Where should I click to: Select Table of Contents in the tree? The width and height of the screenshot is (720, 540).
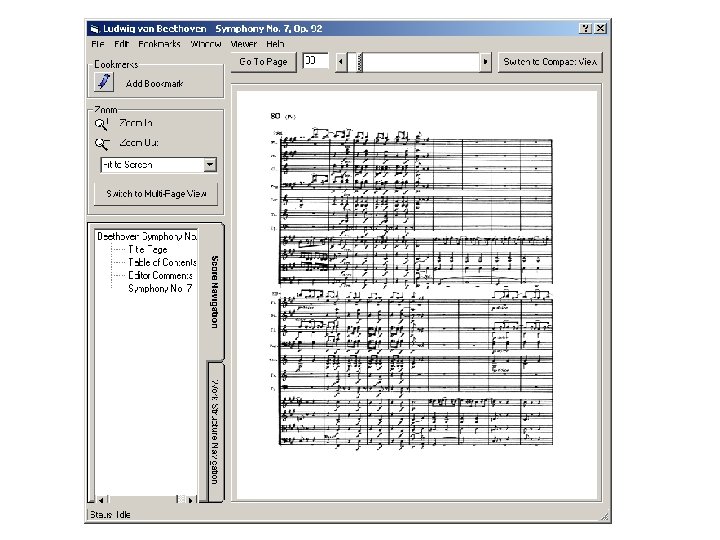tap(162, 263)
